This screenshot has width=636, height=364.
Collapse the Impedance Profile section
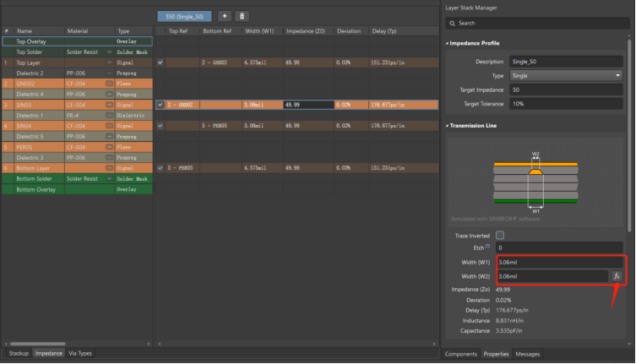pyautogui.click(x=447, y=42)
